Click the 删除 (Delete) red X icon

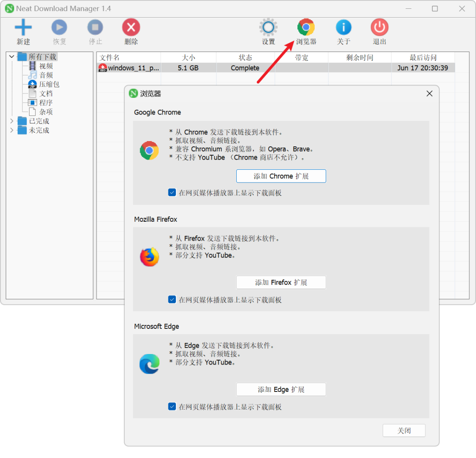coord(131,27)
